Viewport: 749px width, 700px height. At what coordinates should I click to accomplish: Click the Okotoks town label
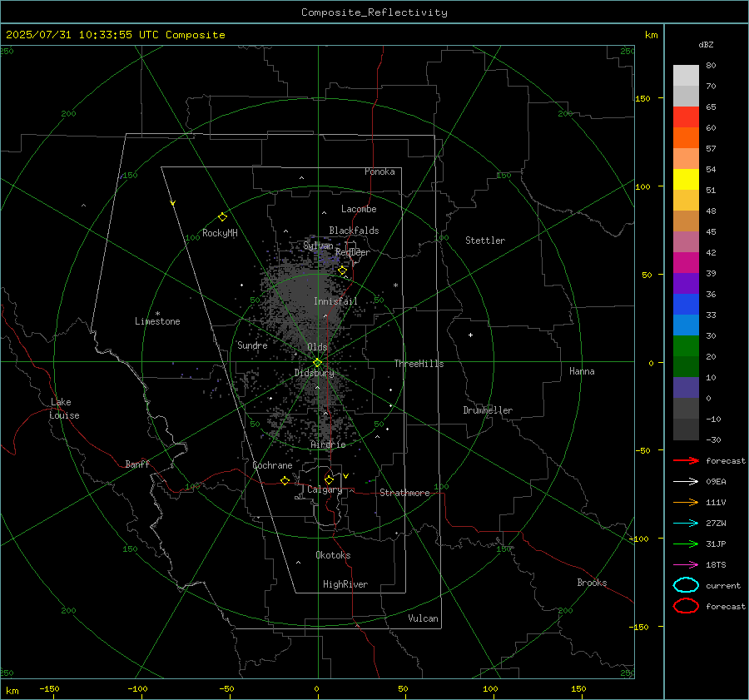pyautogui.click(x=333, y=555)
